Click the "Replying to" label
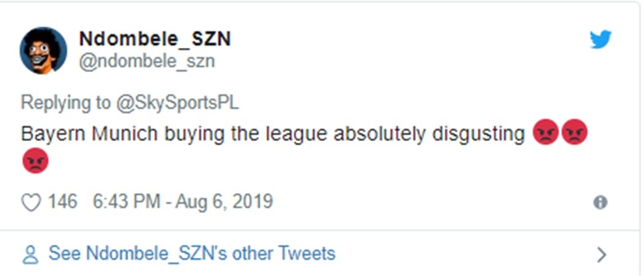Image resolution: width=644 pixels, height=276 pixels. click(66, 102)
